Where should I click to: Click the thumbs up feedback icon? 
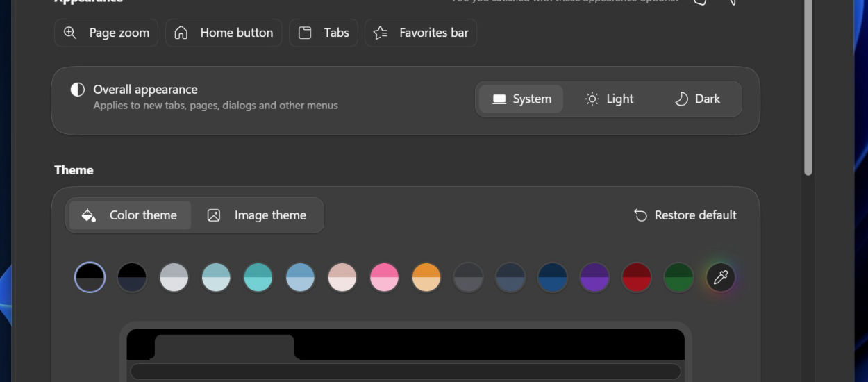pos(700,1)
